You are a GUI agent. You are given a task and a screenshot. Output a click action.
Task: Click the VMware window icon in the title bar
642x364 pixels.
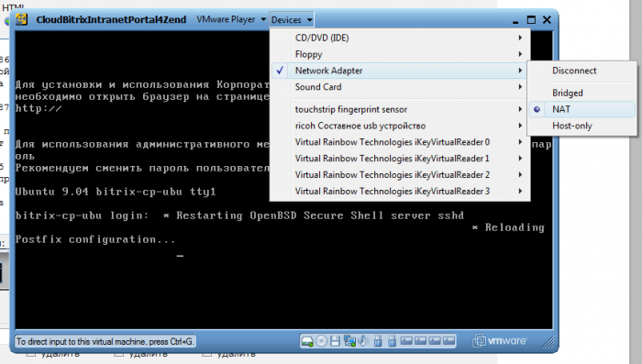[21, 19]
